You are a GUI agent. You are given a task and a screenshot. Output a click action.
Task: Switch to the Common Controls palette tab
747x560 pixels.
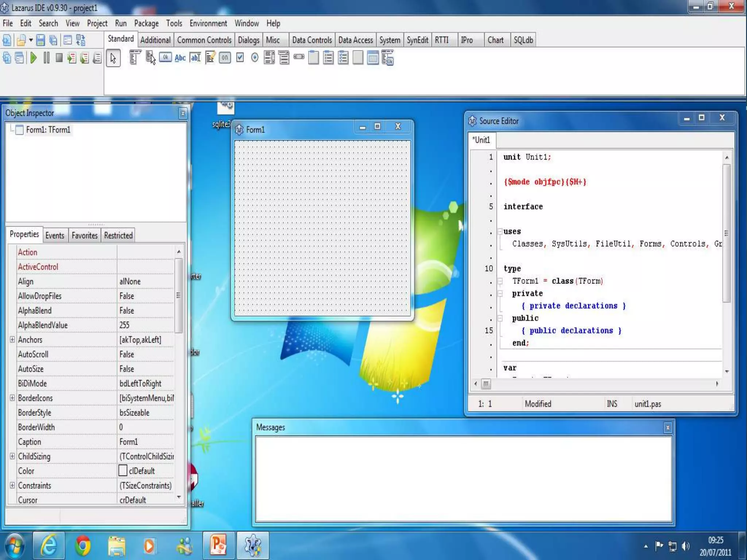click(204, 40)
